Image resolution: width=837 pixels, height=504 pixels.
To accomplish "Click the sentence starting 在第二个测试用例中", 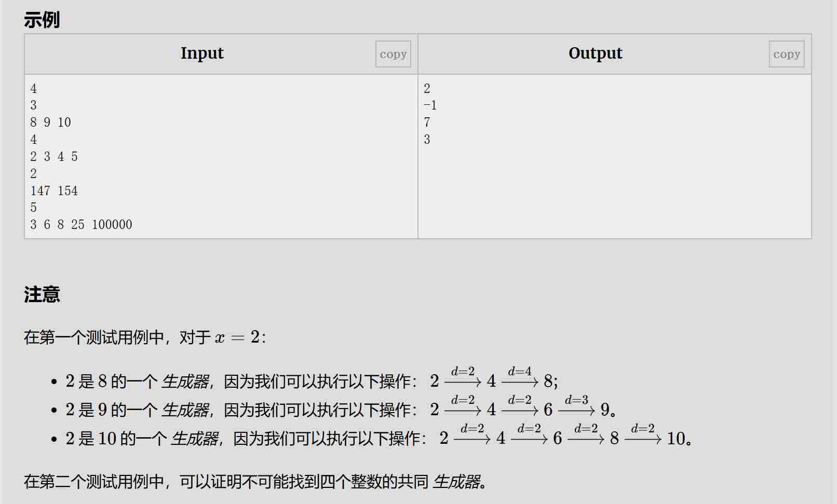I will click(254, 482).
